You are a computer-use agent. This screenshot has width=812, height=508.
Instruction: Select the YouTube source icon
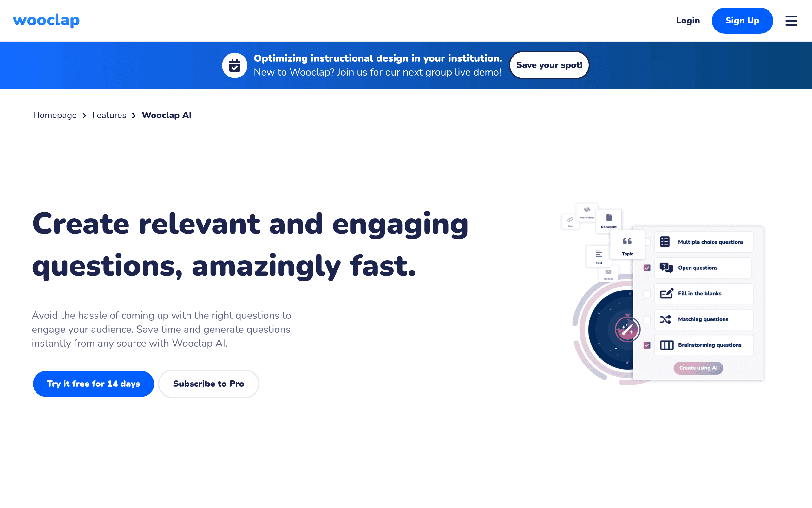(608, 272)
